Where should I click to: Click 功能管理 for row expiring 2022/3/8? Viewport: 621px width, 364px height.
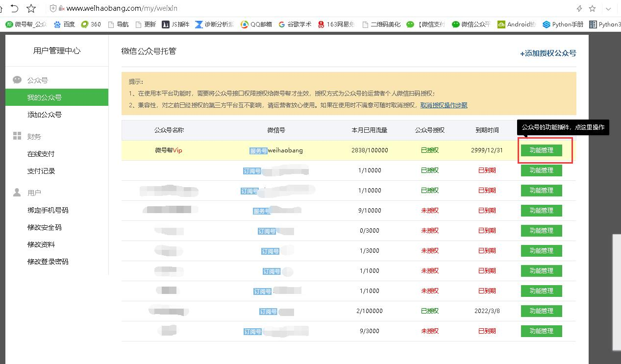[x=541, y=311]
